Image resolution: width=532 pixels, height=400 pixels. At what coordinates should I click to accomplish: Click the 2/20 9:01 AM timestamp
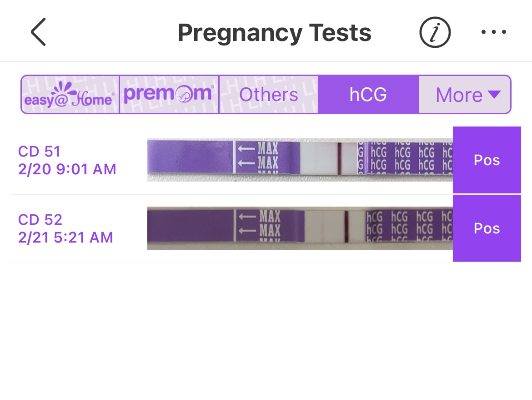click(67, 169)
